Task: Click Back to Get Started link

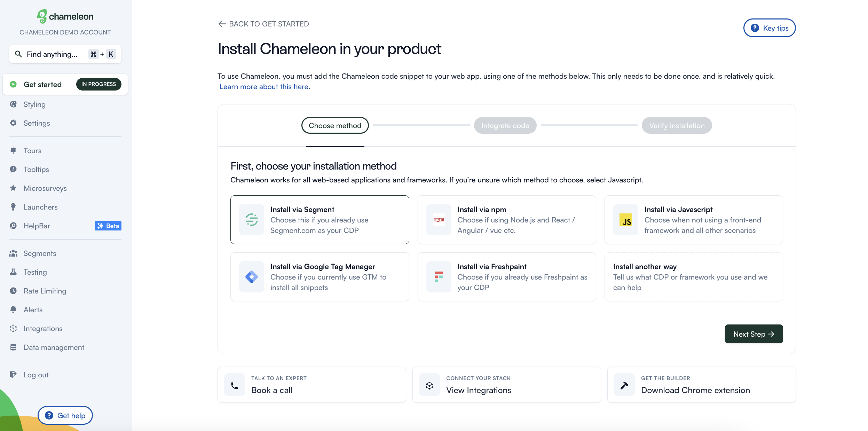Action: click(x=263, y=24)
